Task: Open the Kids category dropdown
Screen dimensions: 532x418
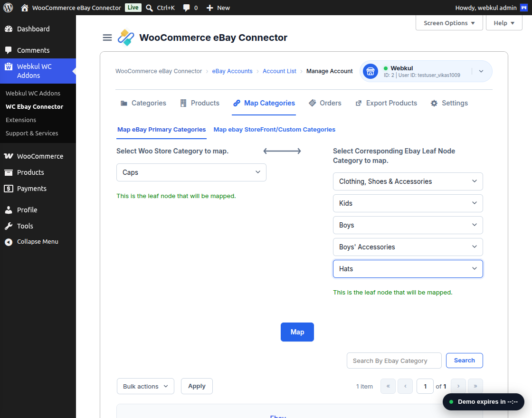Action: [x=408, y=203]
